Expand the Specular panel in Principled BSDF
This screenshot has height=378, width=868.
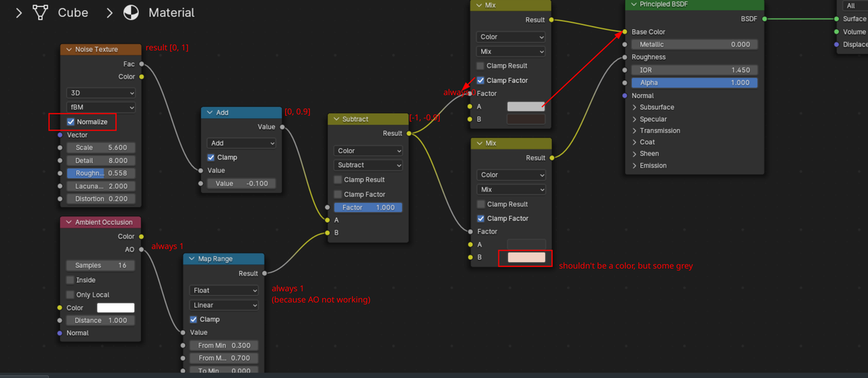click(x=649, y=119)
